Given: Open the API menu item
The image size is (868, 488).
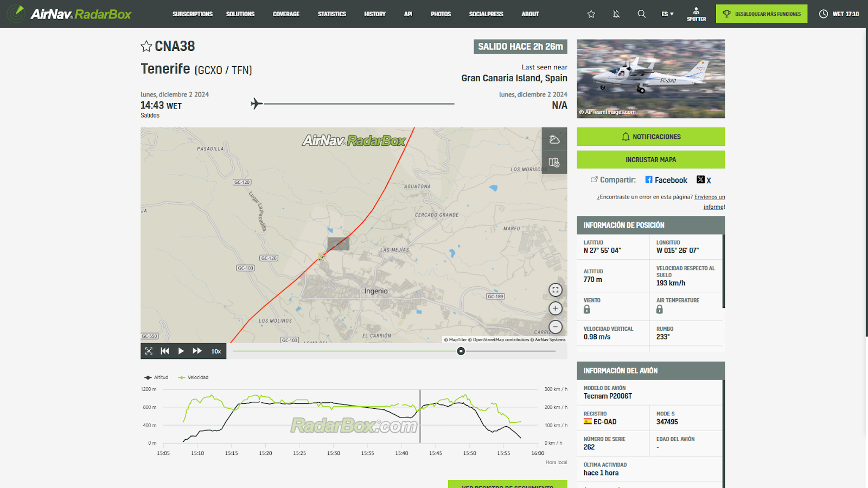Looking at the screenshot, I should click(409, 14).
